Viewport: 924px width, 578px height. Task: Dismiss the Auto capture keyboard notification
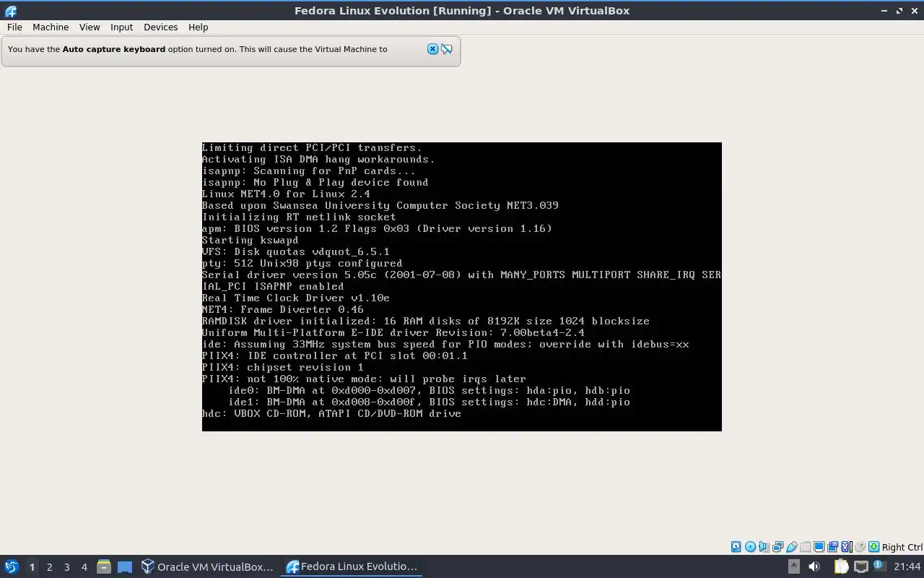coord(432,49)
